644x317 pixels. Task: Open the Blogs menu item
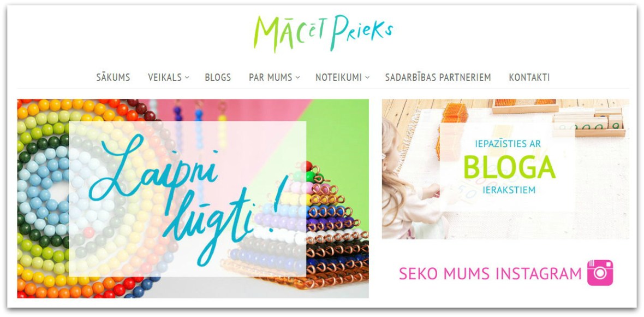point(218,77)
